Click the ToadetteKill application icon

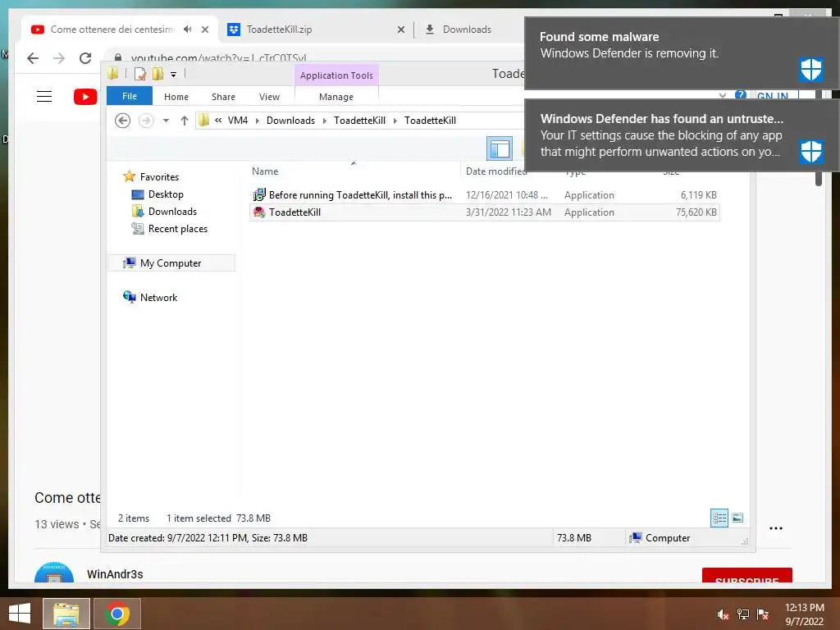[259, 212]
